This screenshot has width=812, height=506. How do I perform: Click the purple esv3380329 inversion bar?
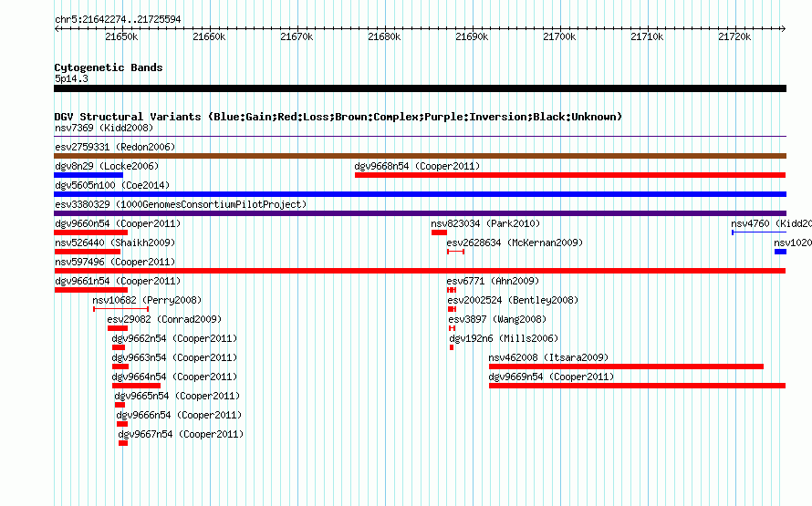[420, 213]
